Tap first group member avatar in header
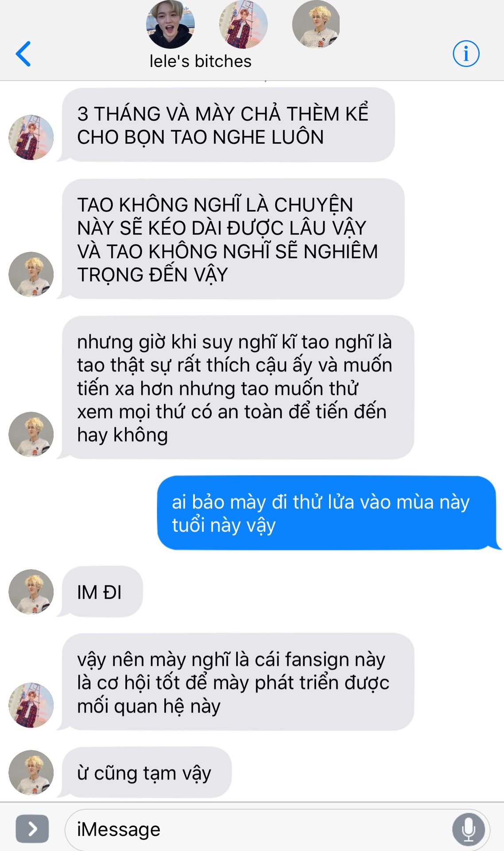504x851 pixels. 170,24
